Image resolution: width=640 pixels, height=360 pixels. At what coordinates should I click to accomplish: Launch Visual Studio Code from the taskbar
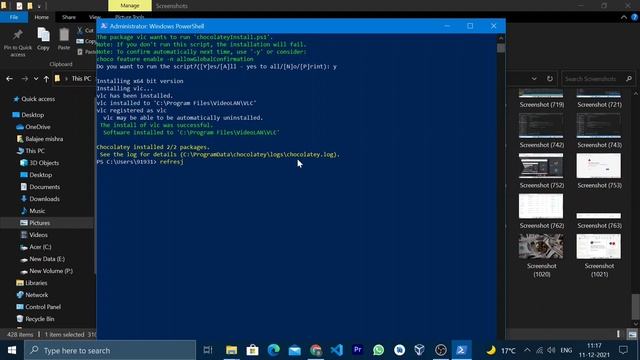[337, 350]
